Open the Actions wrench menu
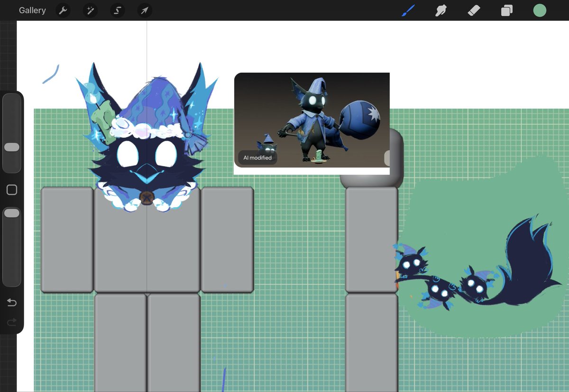The image size is (569, 392). pyautogui.click(x=63, y=10)
